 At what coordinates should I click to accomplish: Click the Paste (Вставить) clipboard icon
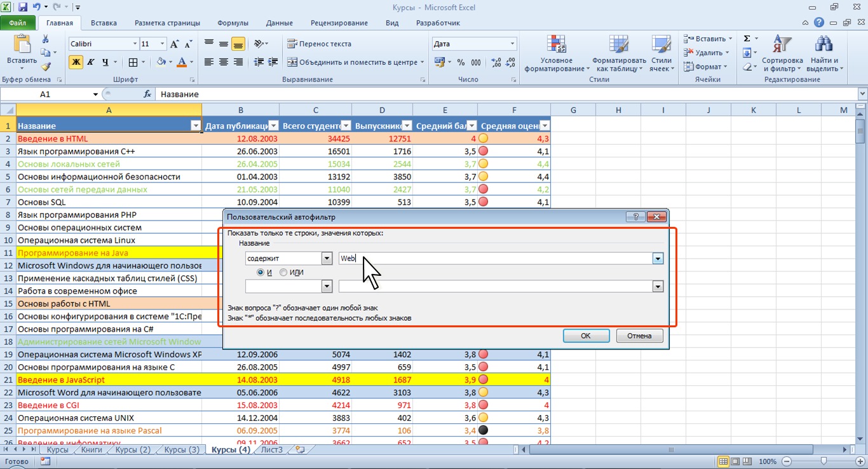(x=22, y=44)
